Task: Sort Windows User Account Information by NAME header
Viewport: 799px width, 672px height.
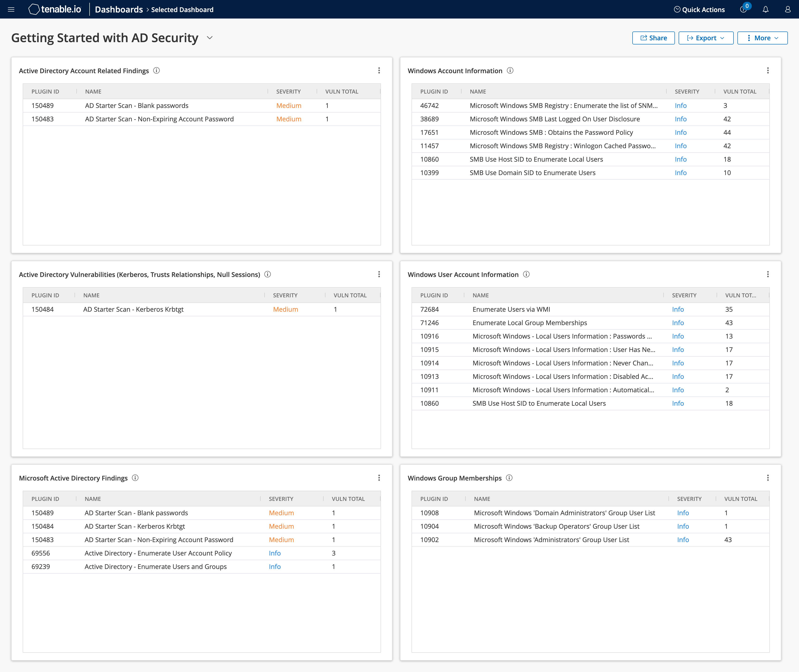Action: [481, 295]
